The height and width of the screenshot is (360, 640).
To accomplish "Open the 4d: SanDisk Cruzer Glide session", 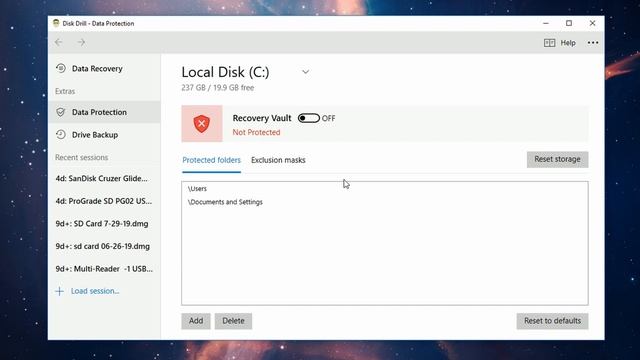I will click(x=102, y=178).
